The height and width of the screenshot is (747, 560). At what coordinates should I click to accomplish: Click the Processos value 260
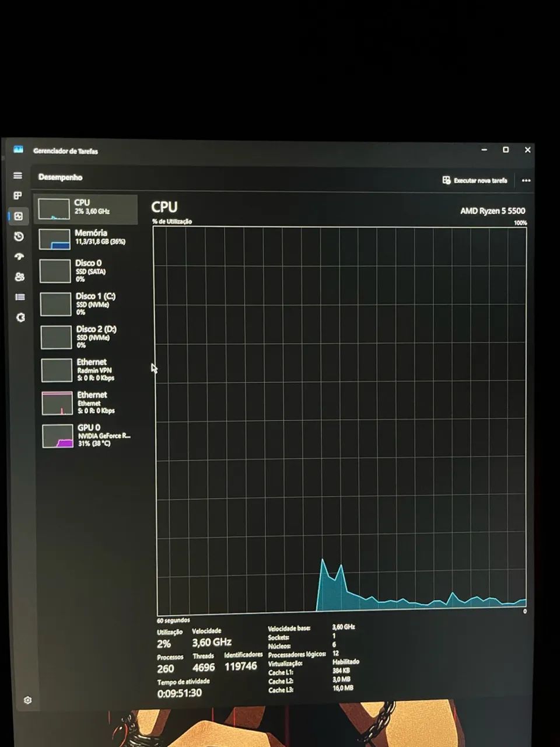tap(166, 669)
